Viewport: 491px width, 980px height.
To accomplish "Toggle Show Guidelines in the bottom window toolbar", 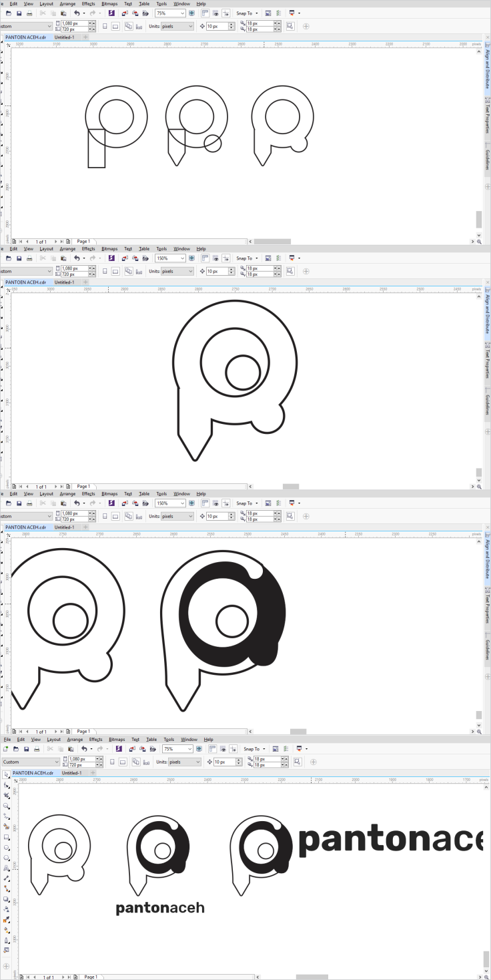I will [x=233, y=749].
